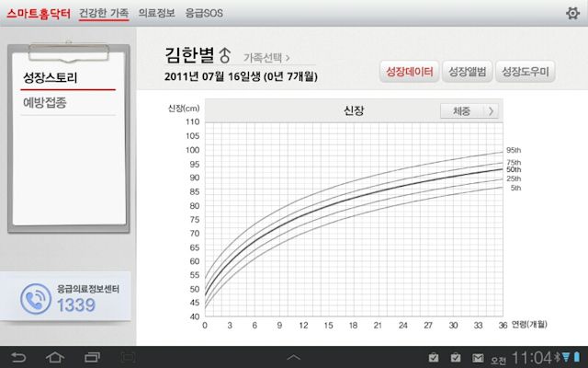Tap the battery status icon

point(576,357)
